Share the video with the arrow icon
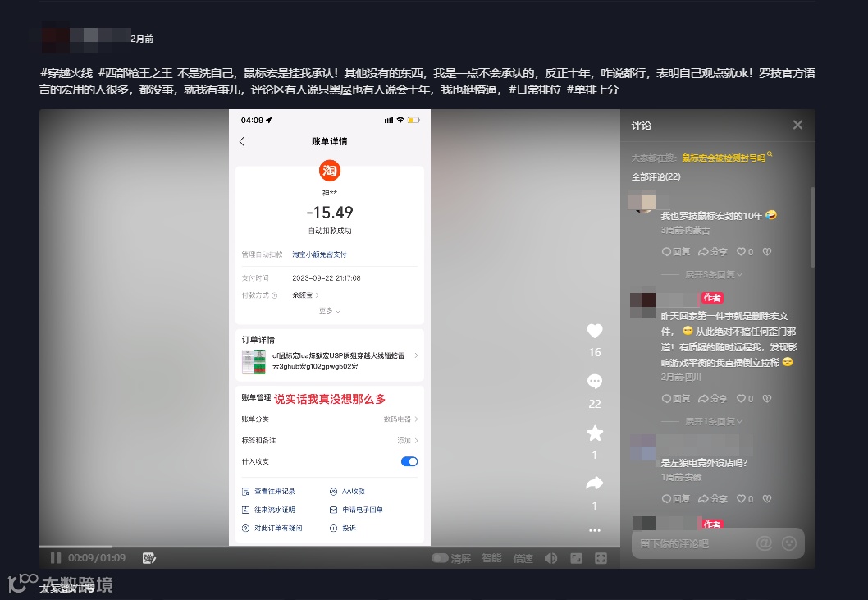Image resolution: width=868 pixels, height=600 pixels. 595,483
